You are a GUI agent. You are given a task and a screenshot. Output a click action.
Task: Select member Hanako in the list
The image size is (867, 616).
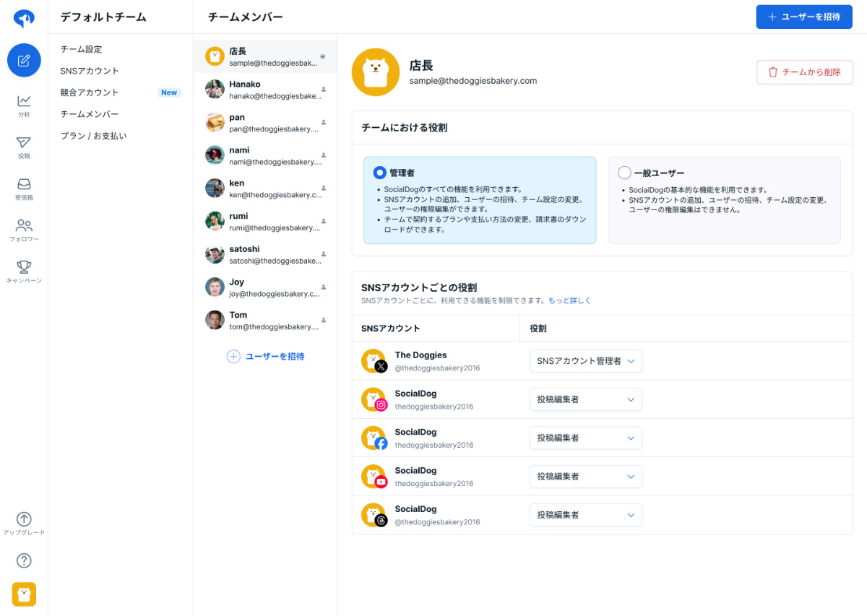(x=265, y=90)
